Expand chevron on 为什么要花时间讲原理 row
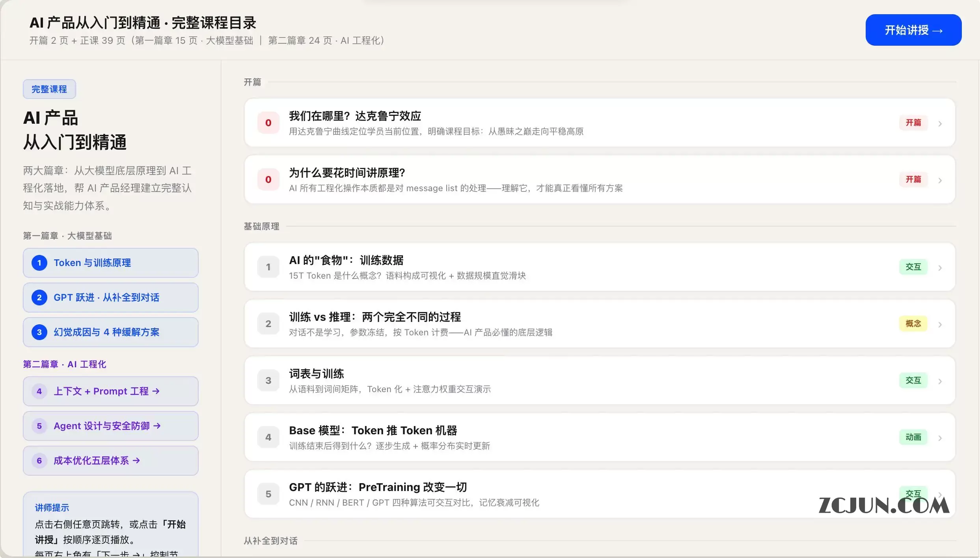 click(x=940, y=180)
